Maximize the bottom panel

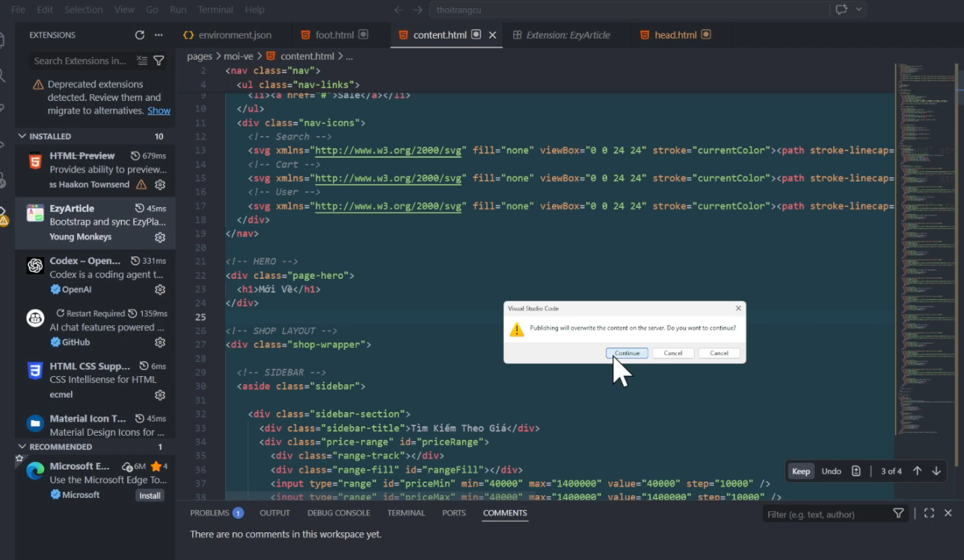[x=929, y=513]
